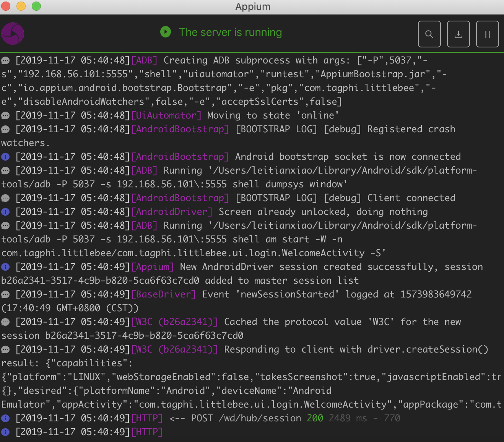Click 'Screen already unlocked, doing nothing' message
The height and width of the screenshot is (442, 504).
pyautogui.click(x=324, y=212)
